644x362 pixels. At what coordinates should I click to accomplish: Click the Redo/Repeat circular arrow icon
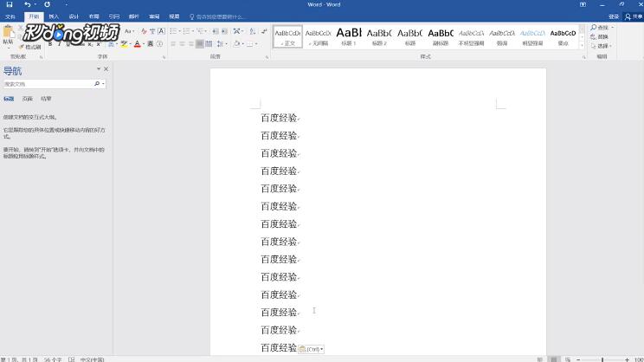(x=48, y=4)
